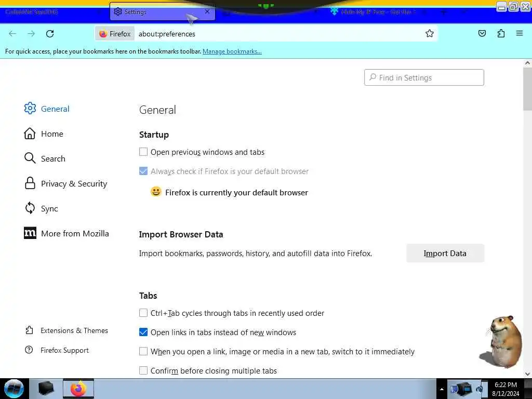Viewport: 532px width, 399px height.
Task: Open More from Mozilla category
Action: click(x=66, y=233)
